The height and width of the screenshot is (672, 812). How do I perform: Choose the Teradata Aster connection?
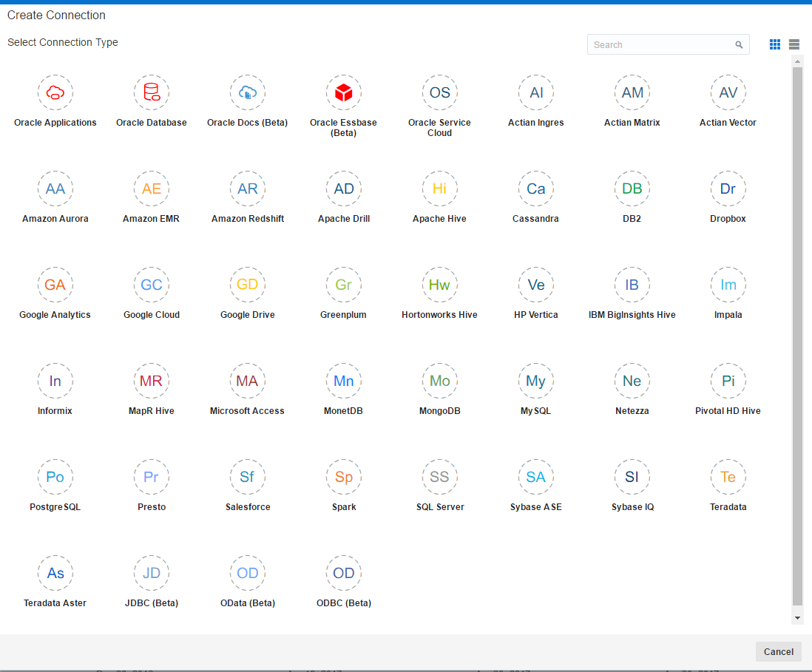pyautogui.click(x=55, y=573)
